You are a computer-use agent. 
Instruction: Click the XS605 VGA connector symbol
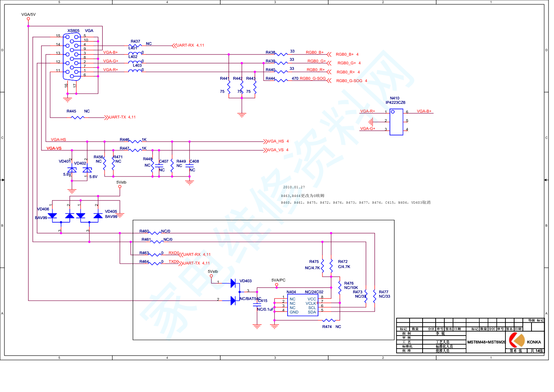(x=72, y=57)
